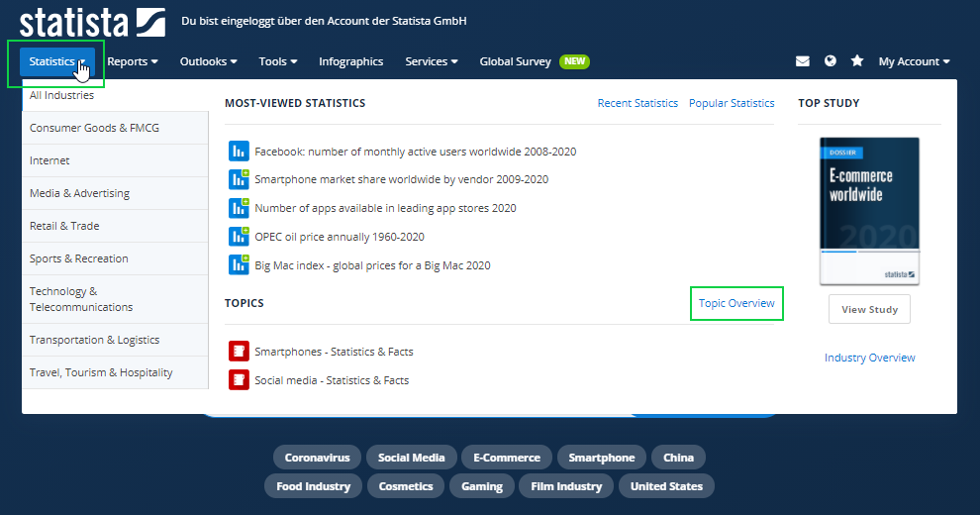Choose Retail & Trade industry
980x515 pixels.
[115, 226]
